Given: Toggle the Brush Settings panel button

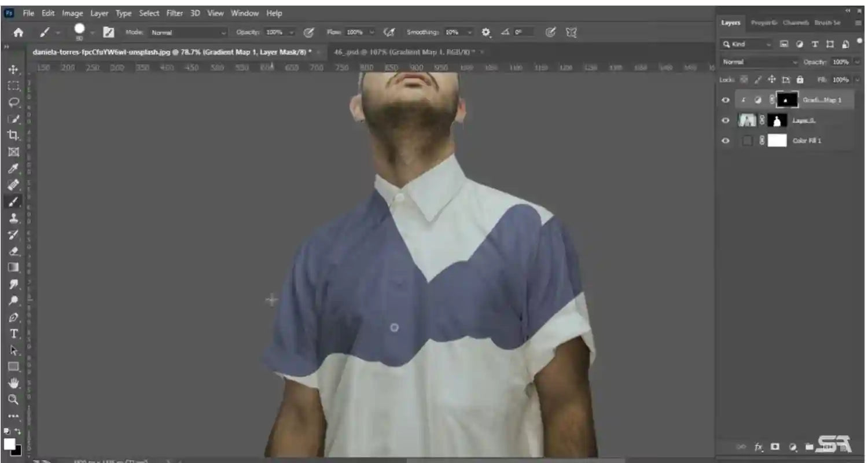Looking at the screenshot, I should tap(108, 33).
